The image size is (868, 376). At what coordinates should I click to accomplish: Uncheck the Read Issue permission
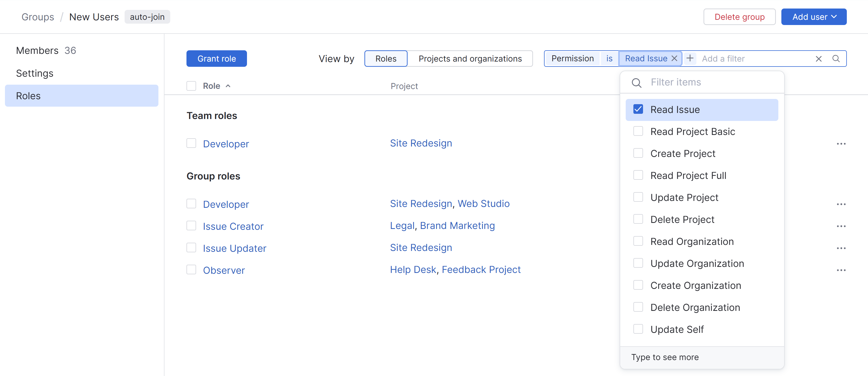click(638, 109)
